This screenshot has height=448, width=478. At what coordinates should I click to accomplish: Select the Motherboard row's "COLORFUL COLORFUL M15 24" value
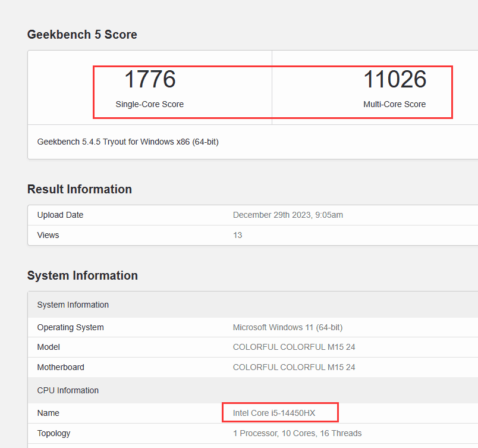click(294, 367)
